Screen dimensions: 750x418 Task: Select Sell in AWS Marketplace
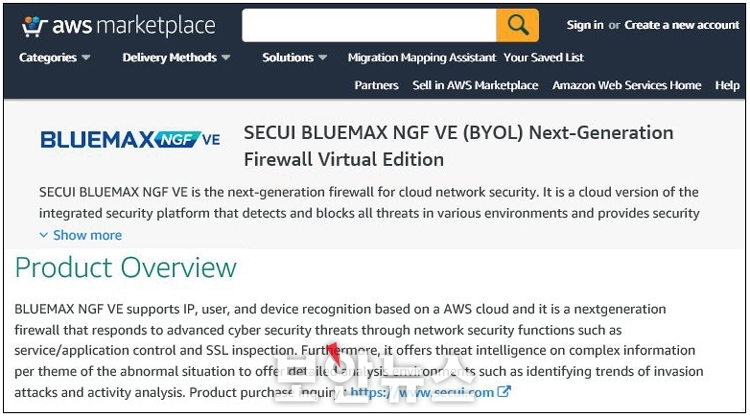point(475,85)
